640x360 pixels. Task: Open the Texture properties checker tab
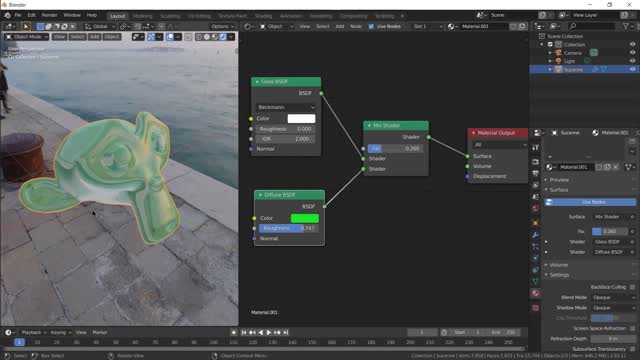(536, 308)
